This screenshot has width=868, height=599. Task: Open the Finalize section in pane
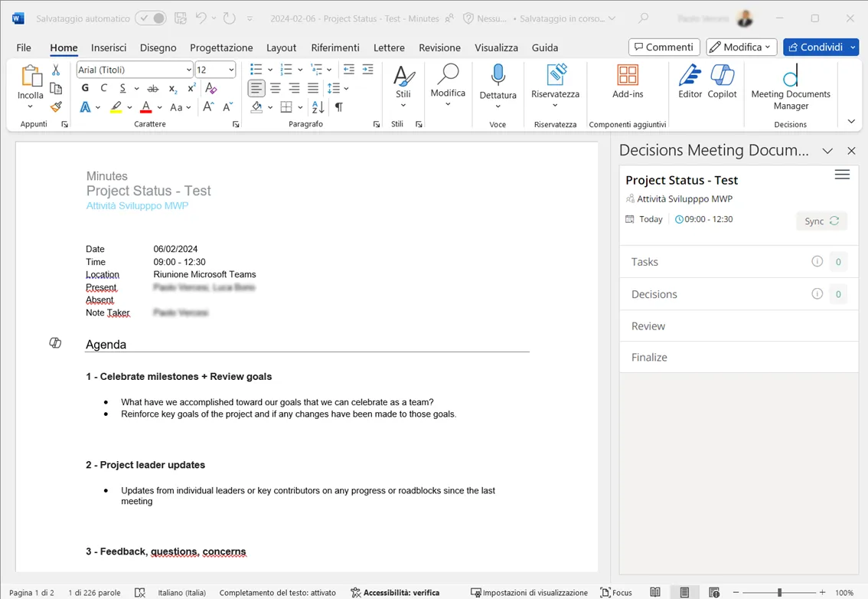pos(739,358)
